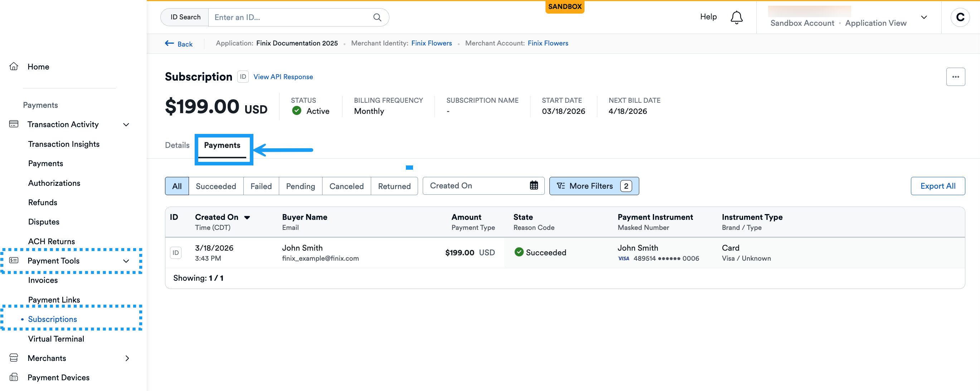Open the Sandbox Account dropdown
The image size is (980, 391).
coord(923,17)
